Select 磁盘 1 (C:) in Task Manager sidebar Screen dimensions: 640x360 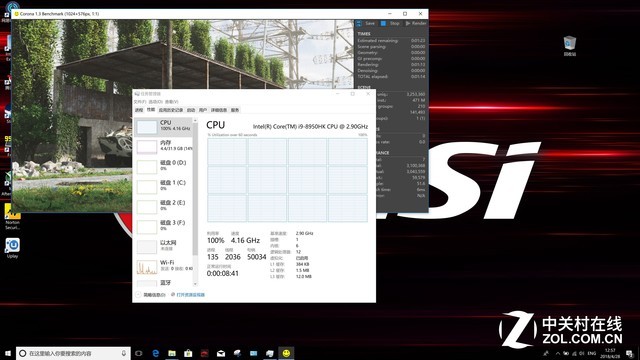[x=164, y=187]
